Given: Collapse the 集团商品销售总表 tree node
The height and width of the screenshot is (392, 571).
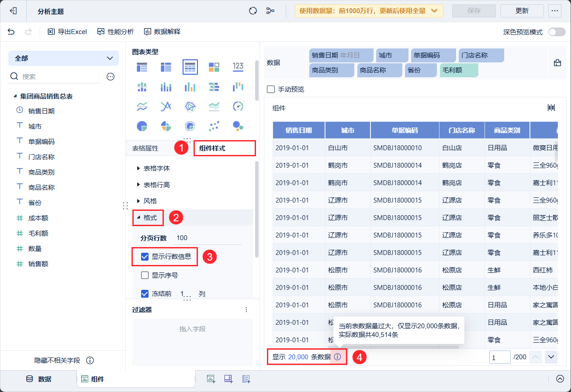Looking at the screenshot, I should pyautogui.click(x=15, y=96).
